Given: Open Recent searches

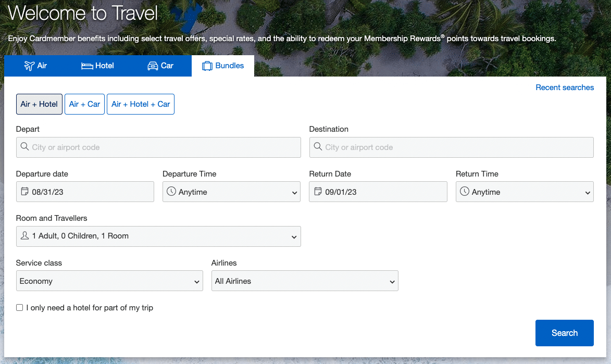Looking at the screenshot, I should click(x=565, y=87).
